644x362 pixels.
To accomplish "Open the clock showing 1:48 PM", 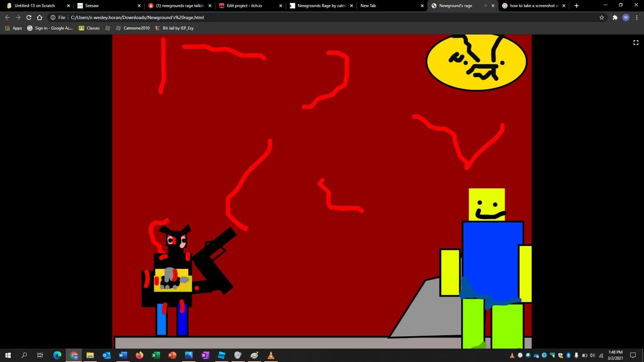I will (615, 355).
